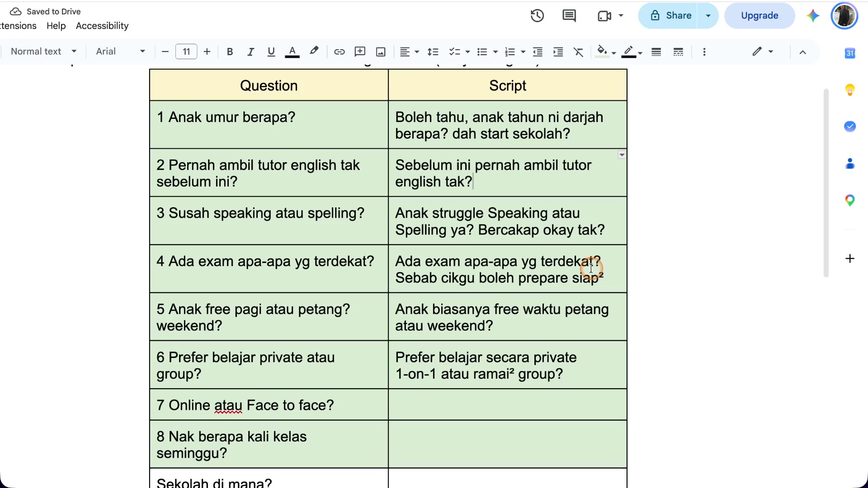Increase font size plus button
Image resolution: width=868 pixels, height=488 pixels.
[x=207, y=52]
